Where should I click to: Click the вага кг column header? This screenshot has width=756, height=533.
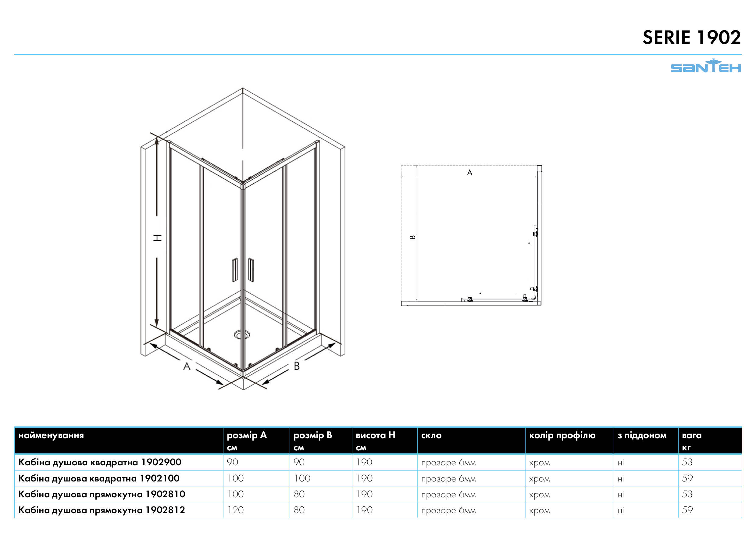[692, 435]
